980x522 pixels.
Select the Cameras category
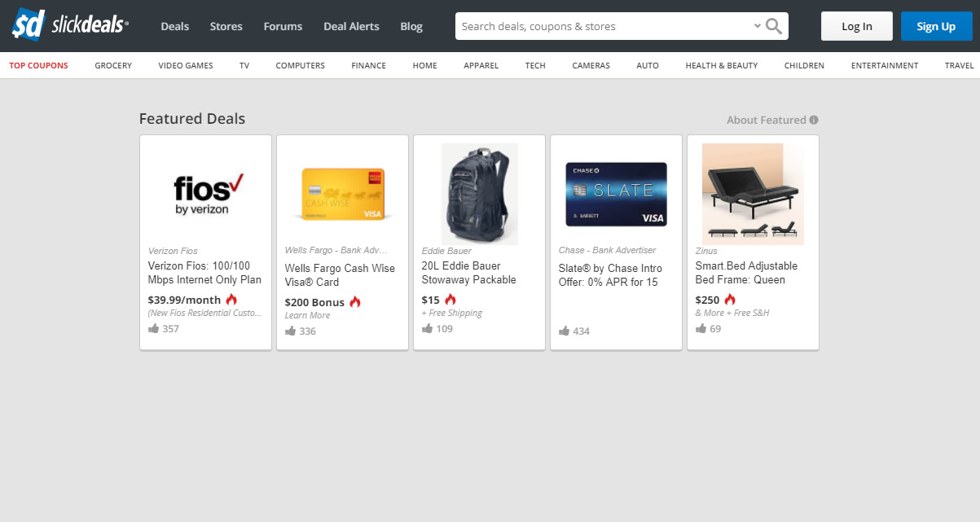[x=591, y=65]
